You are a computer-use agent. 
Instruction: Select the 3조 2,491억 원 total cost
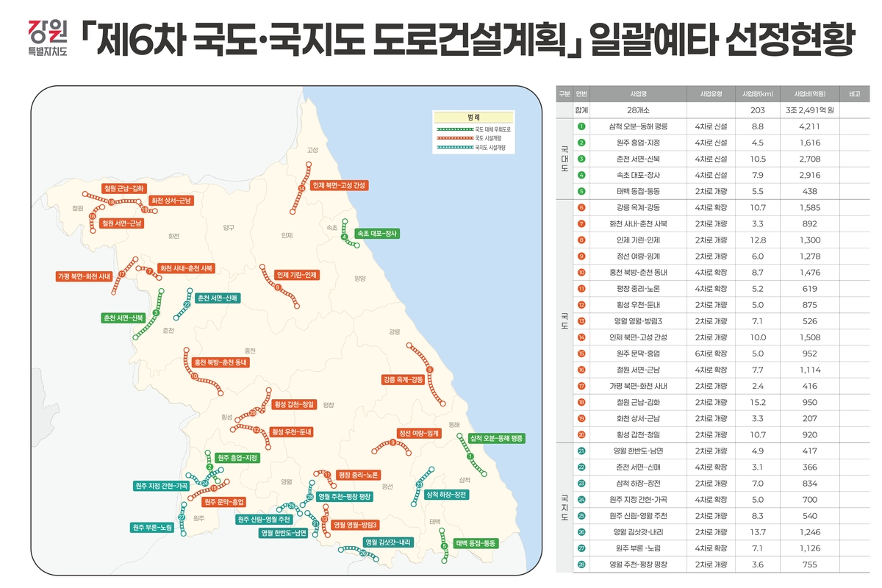pyautogui.click(x=809, y=110)
